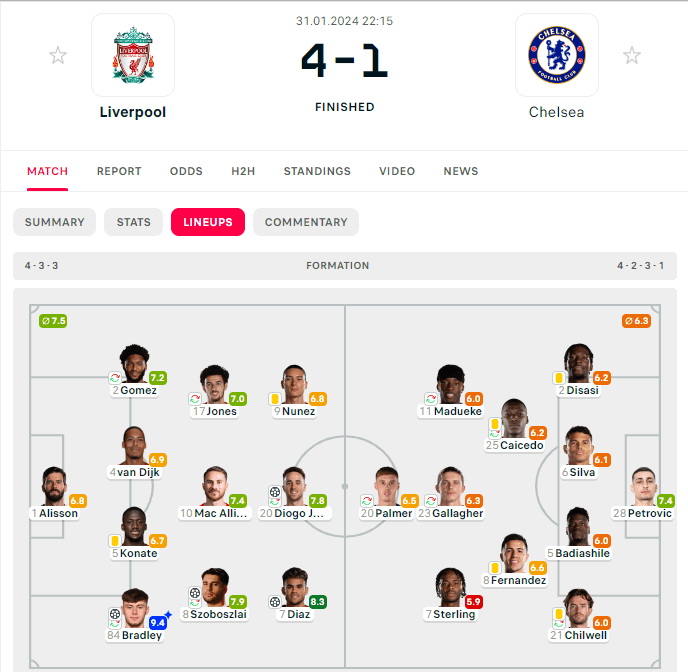The image size is (688, 672).
Task: Click the substitution icon on Gomez
Action: (x=115, y=378)
